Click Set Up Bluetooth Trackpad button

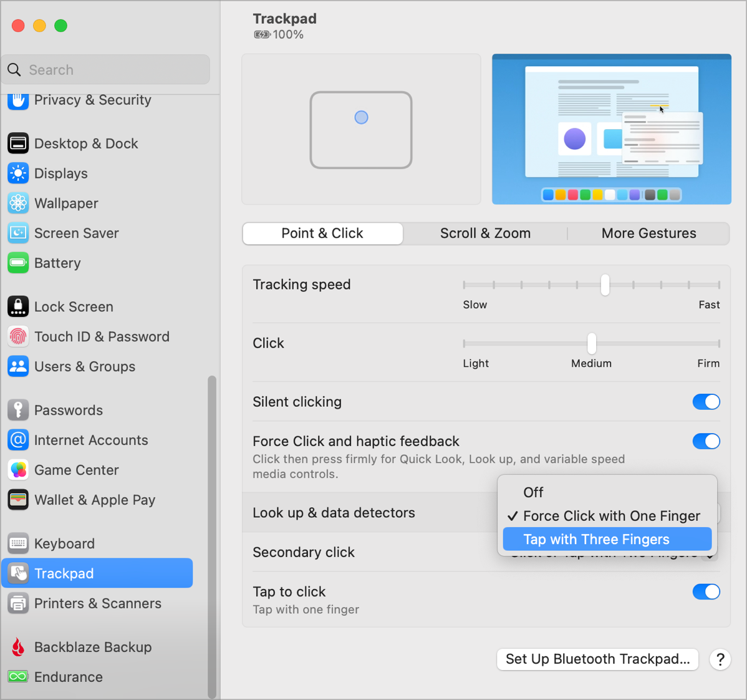pos(597,659)
